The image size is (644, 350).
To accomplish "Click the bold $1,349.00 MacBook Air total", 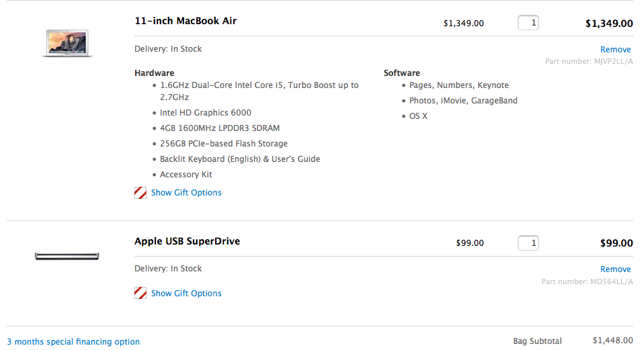I will [609, 24].
